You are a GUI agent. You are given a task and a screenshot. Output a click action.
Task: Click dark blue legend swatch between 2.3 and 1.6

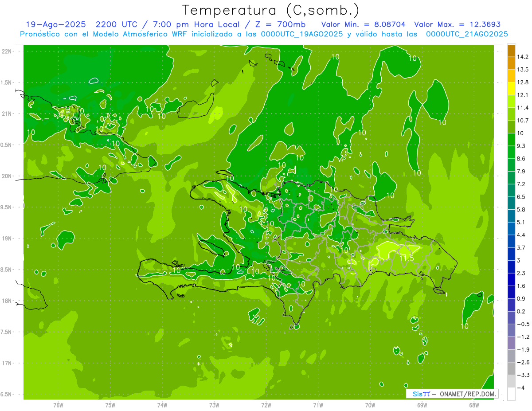(511, 280)
